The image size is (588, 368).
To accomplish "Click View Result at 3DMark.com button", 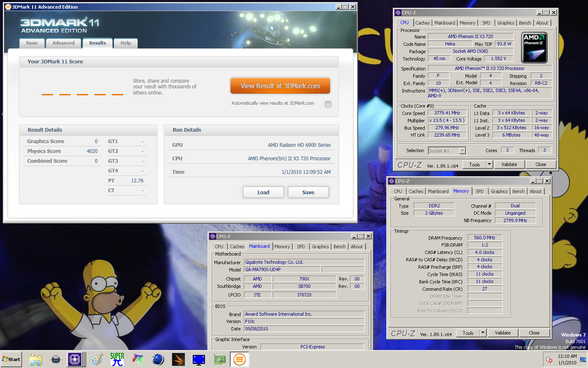I will (280, 86).
